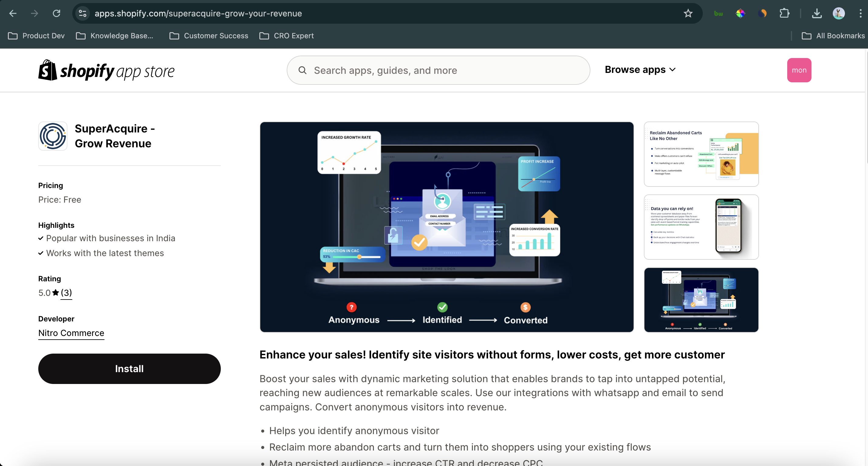Viewport: 868px width, 466px height.
Task: Open site information icon in address bar
Action: (x=83, y=13)
